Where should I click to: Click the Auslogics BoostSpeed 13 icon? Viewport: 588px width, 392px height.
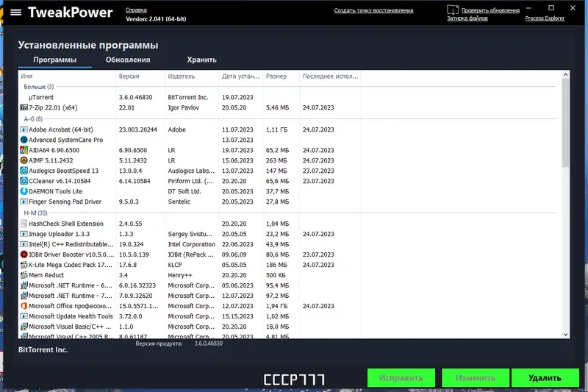click(x=24, y=171)
